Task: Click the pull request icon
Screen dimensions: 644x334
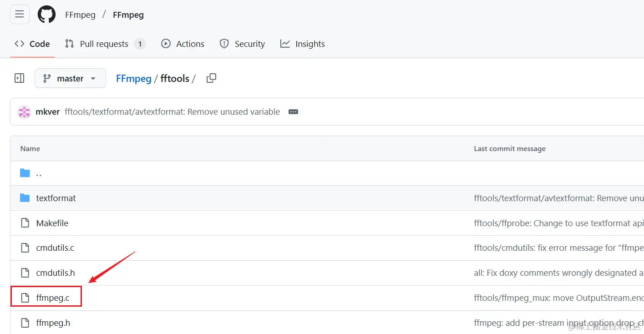Action: click(x=70, y=44)
